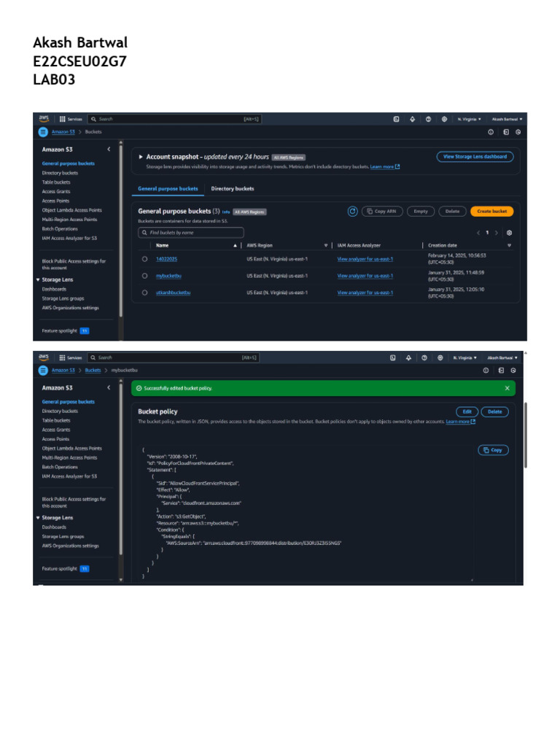The image size is (560, 747).
Task: Open the Services grid menu in the top console
Action: (63, 119)
